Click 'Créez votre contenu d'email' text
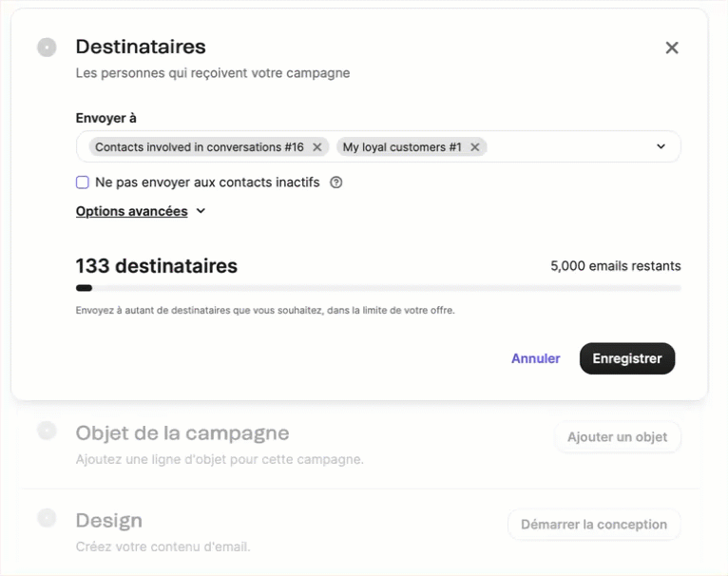This screenshot has width=728, height=576. point(163,547)
